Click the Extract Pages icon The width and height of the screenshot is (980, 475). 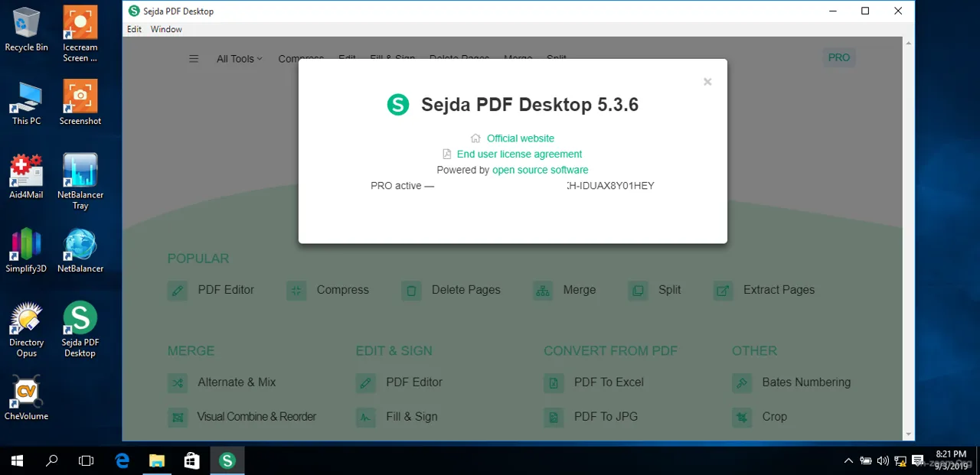723,291
